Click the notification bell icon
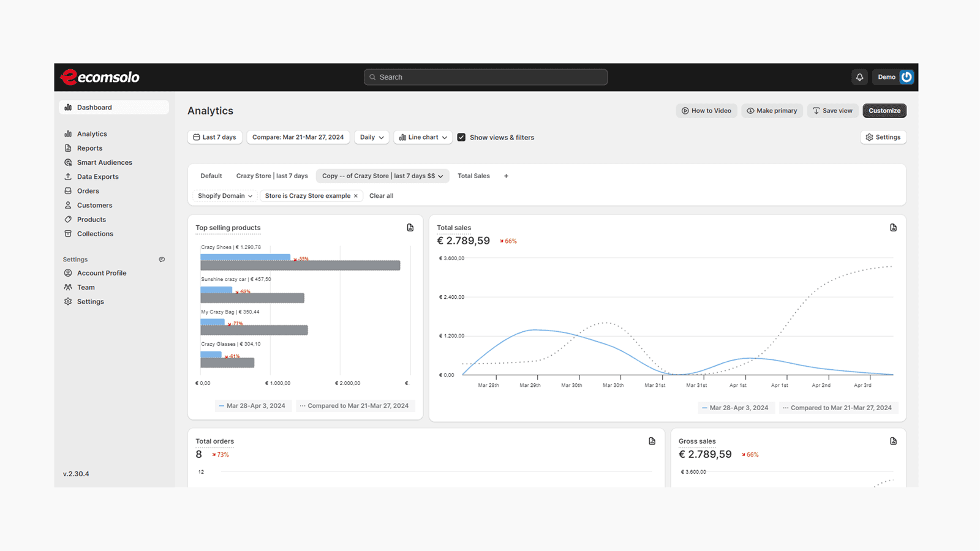The height and width of the screenshot is (551, 980). pos(859,77)
